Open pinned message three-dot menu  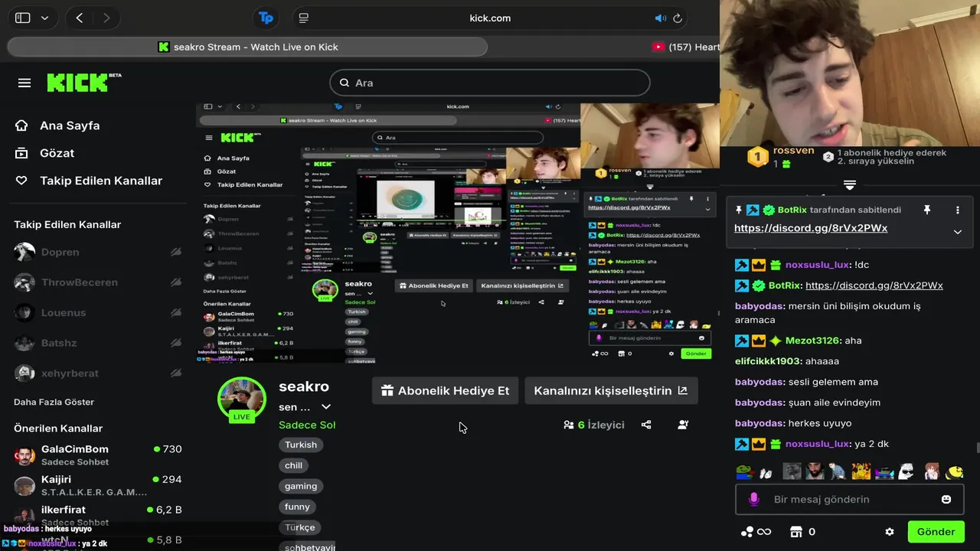point(957,210)
